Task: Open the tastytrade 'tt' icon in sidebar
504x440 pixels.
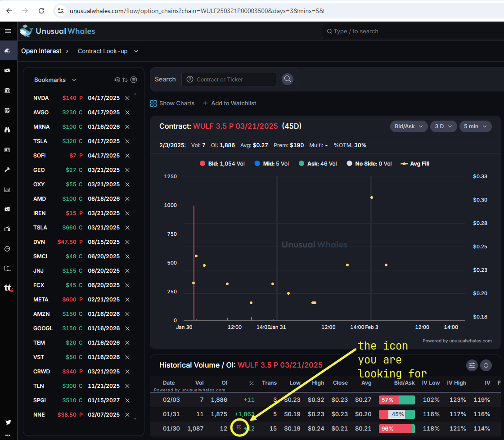Action: (x=8, y=287)
